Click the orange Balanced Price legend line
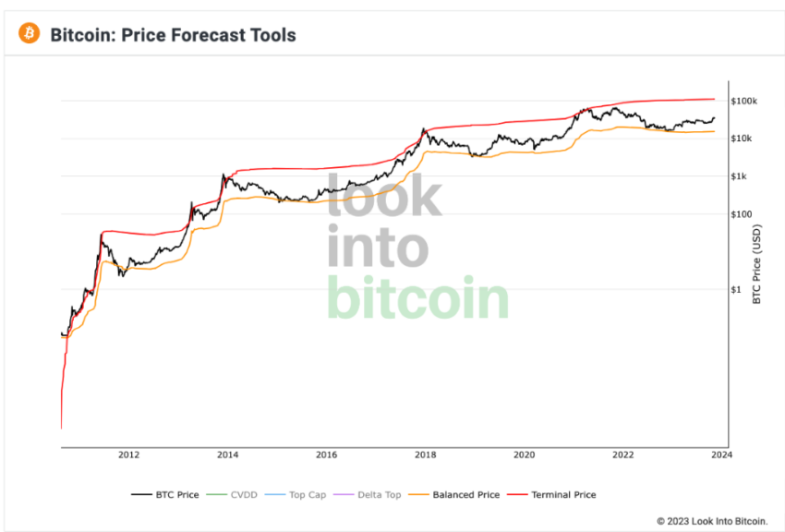Screen dimensions: 785x532 coord(418,494)
